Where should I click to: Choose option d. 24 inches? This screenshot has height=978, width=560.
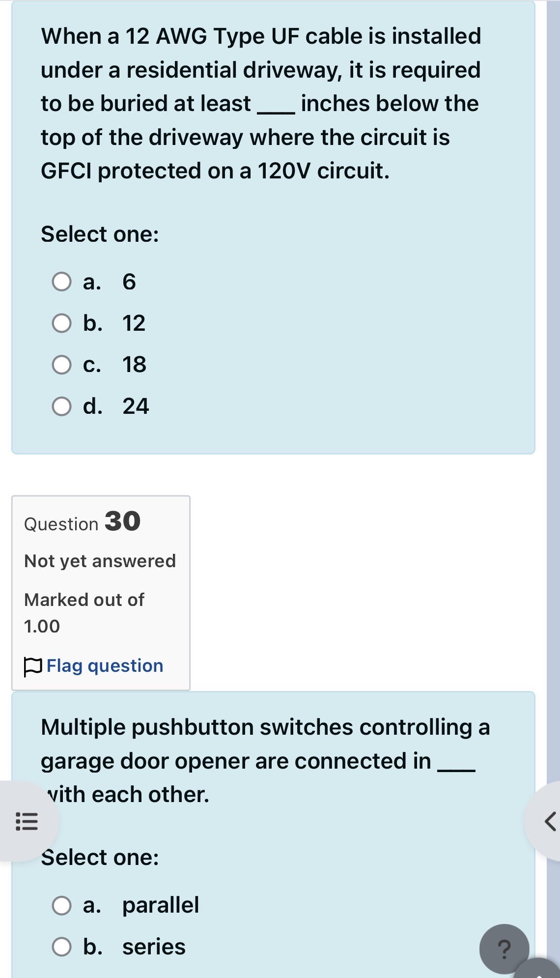tap(62, 406)
